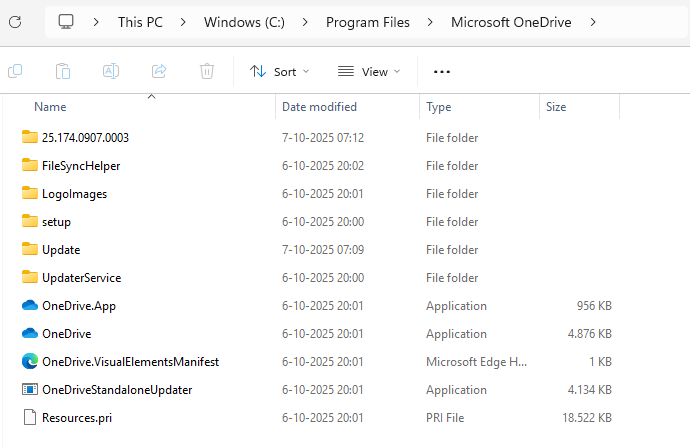Click the Rename toolbar icon

click(111, 71)
